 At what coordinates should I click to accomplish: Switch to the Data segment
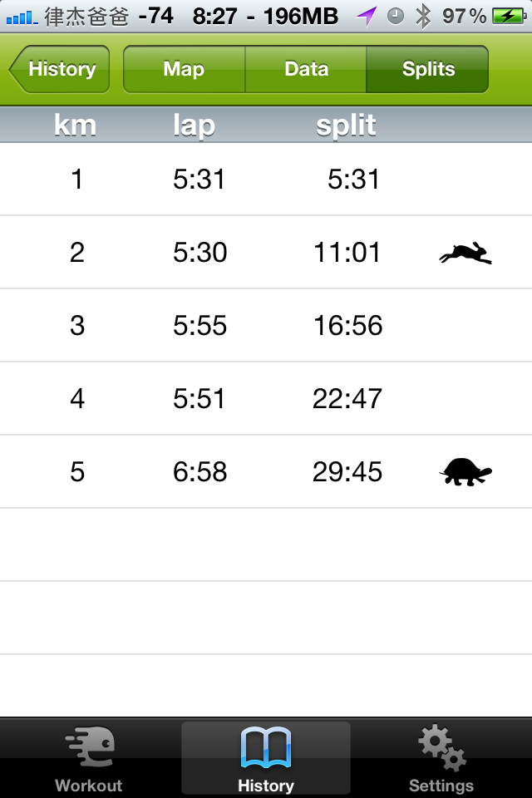pyautogui.click(x=306, y=69)
